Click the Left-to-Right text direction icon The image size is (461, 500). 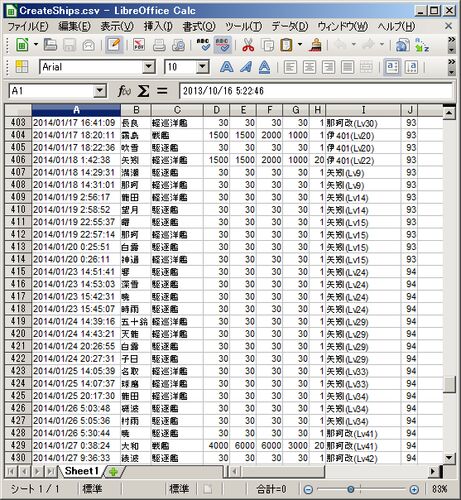point(392,67)
